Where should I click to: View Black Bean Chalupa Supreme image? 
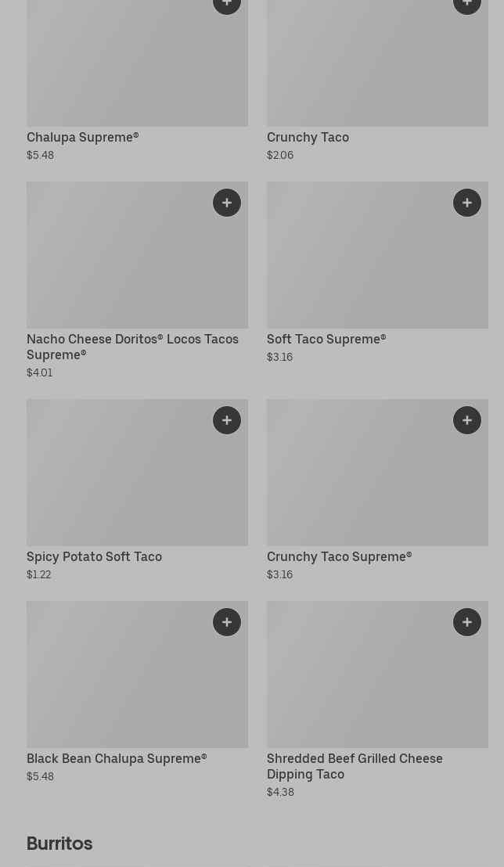(137, 675)
